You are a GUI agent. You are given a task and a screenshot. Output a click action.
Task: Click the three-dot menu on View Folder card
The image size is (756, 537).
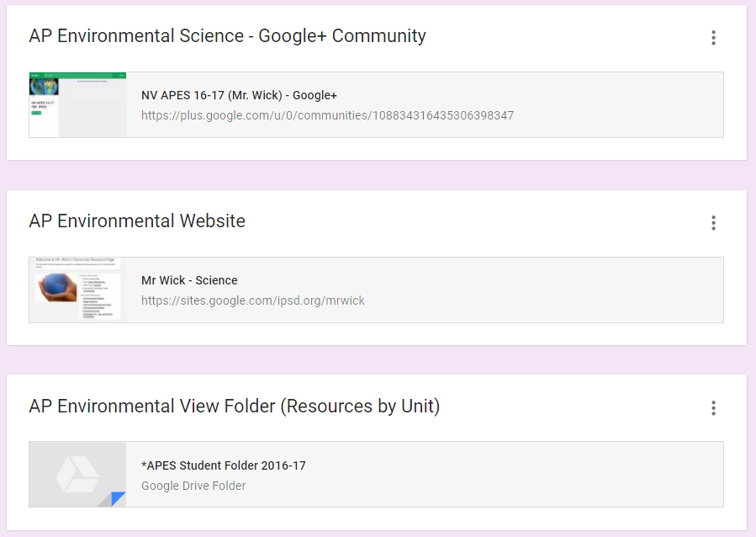tap(713, 408)
